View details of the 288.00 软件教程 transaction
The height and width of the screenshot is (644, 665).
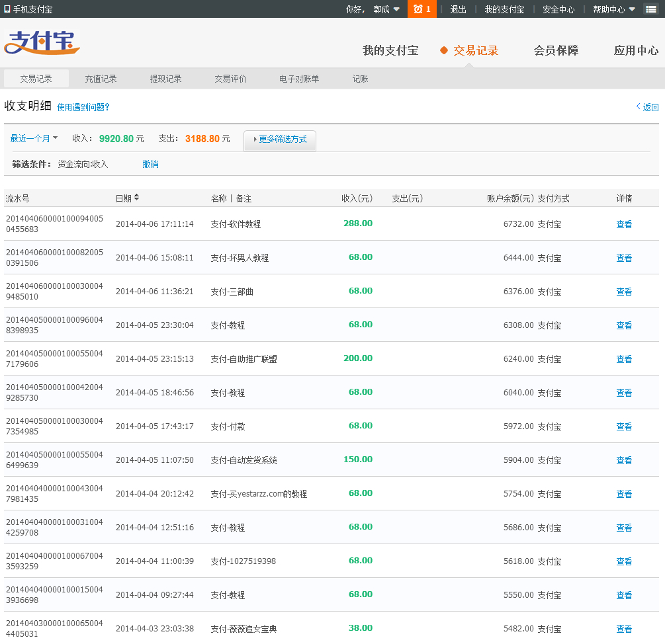point(624,224)
